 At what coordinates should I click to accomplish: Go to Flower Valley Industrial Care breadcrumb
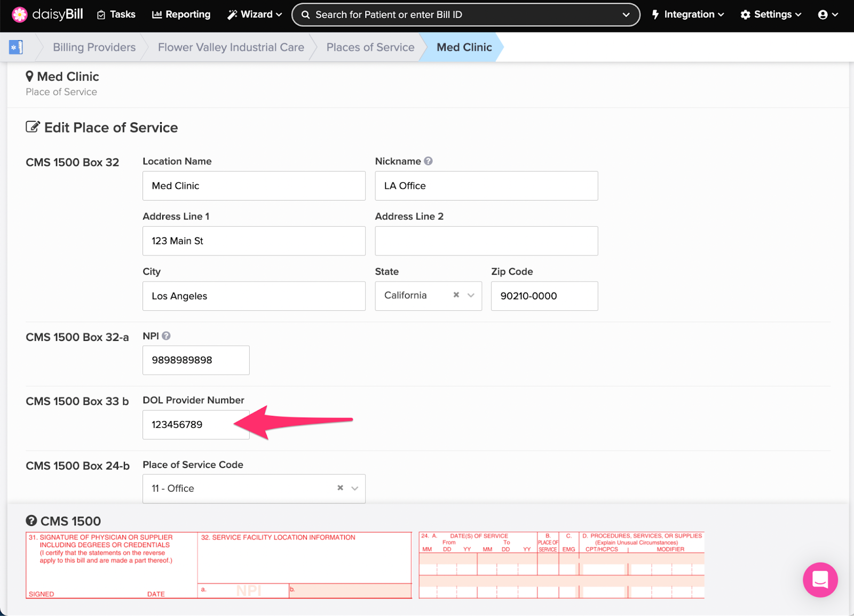click(231, 47)
